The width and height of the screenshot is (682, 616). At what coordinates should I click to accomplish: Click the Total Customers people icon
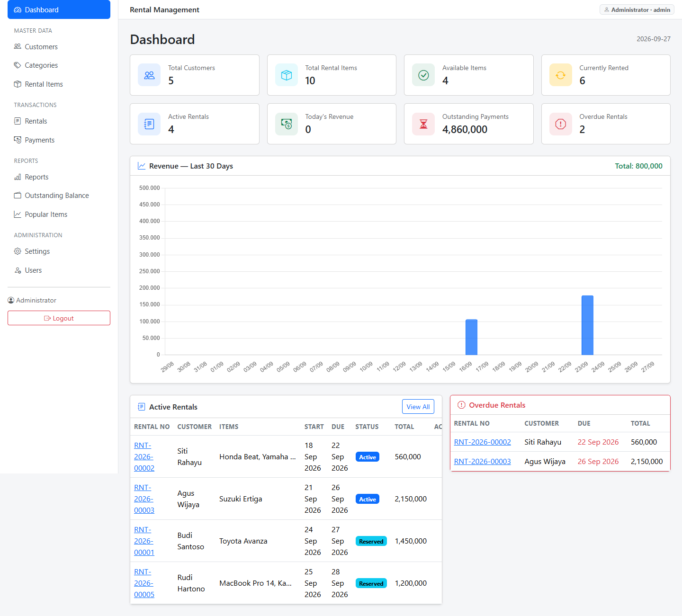149,75
